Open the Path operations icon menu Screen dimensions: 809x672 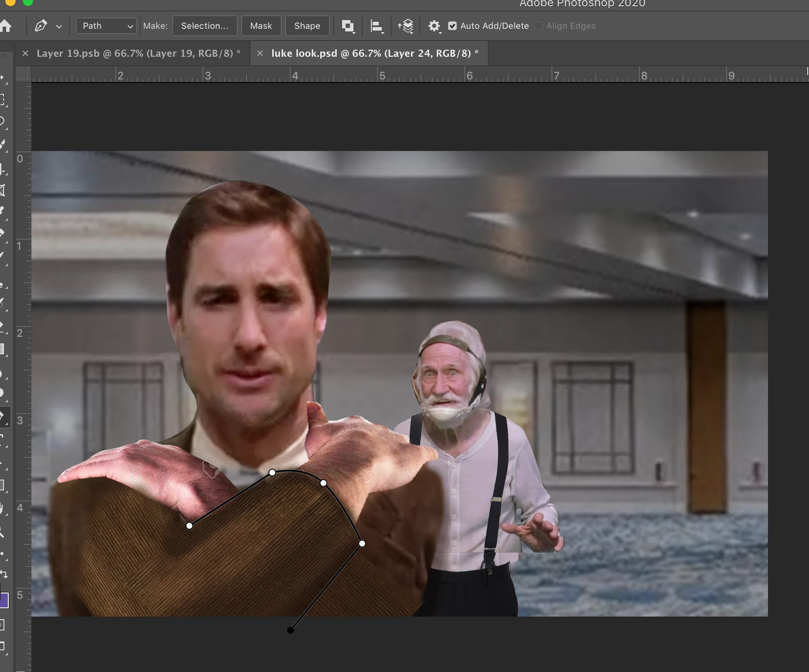tap(348, 26)
